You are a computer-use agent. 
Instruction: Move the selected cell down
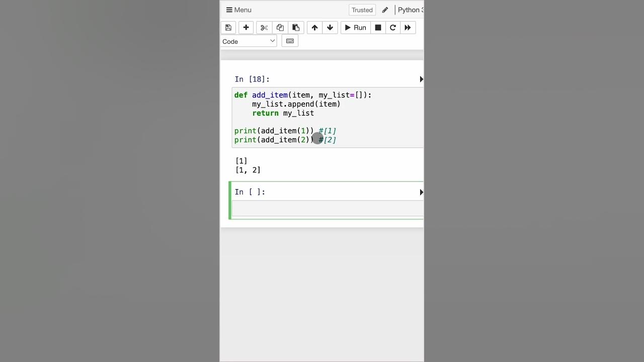tap(330, 27)
